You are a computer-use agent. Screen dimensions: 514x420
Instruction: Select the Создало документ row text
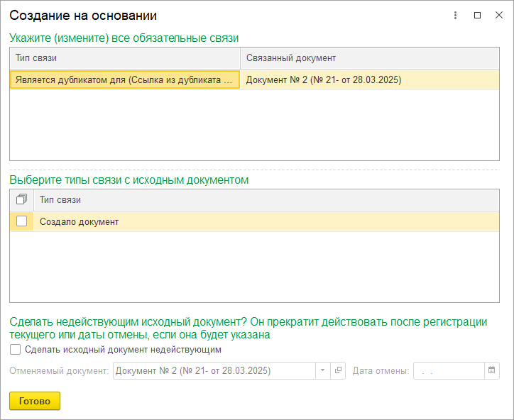(x=80, y=221)
